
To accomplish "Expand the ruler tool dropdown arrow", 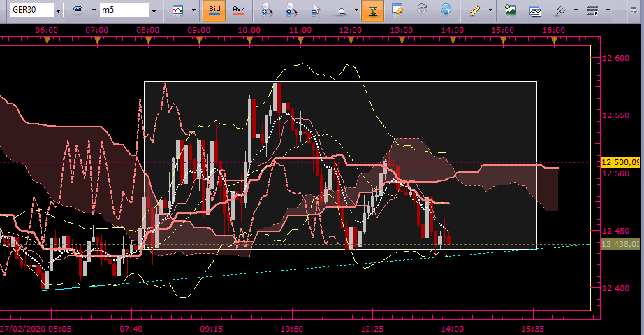I will pyautogui.click(x=490, y=10).
